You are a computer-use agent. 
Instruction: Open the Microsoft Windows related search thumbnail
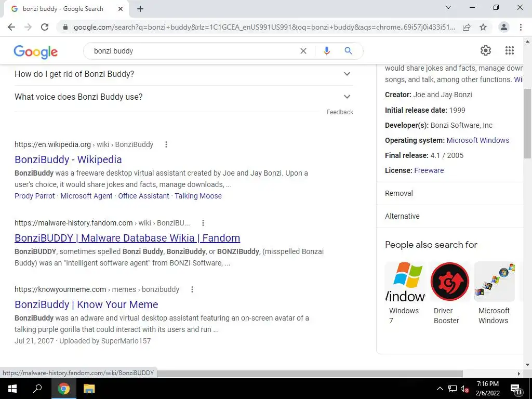(x=495, y=282)
